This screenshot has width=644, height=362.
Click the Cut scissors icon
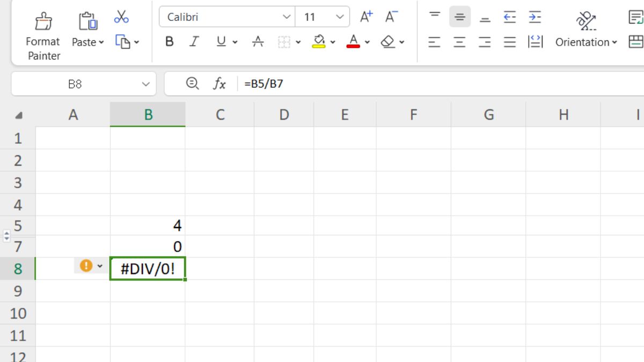(x=121, y=17)
